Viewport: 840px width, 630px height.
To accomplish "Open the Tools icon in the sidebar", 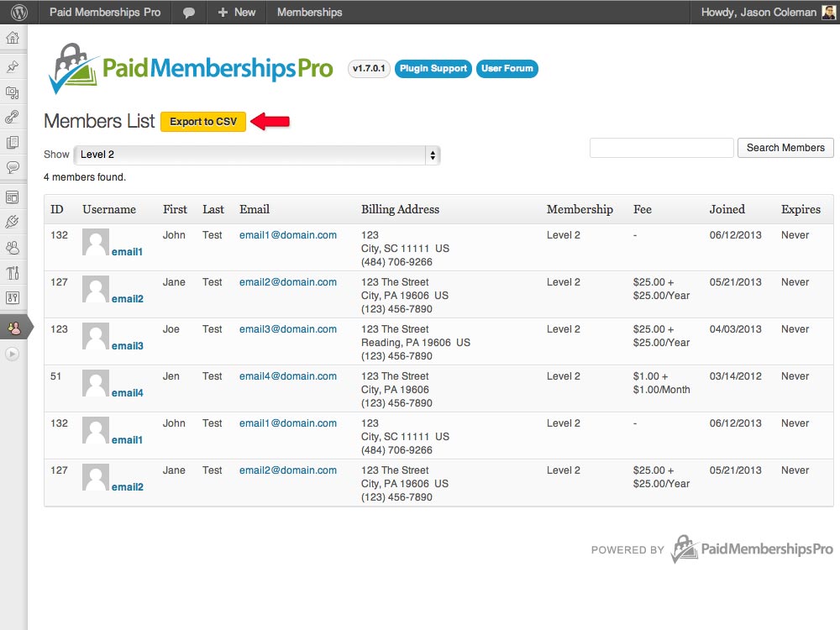I will 13,273.
